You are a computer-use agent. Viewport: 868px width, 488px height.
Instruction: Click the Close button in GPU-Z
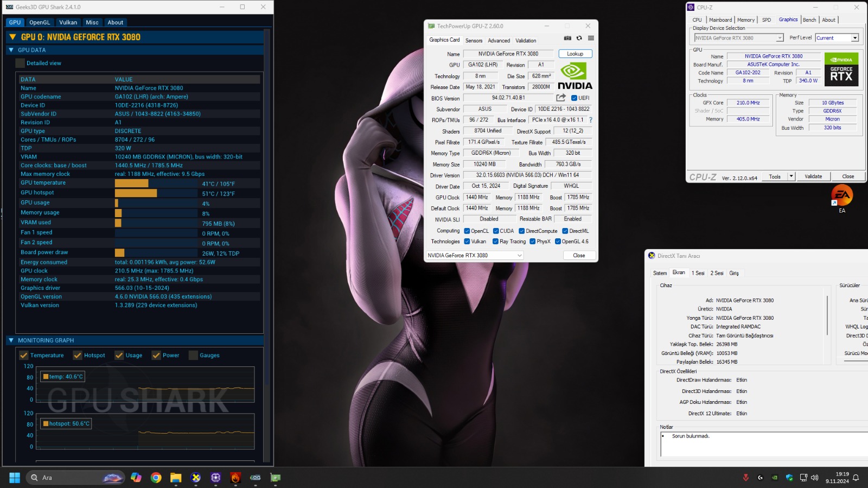[x=579, y=255]
